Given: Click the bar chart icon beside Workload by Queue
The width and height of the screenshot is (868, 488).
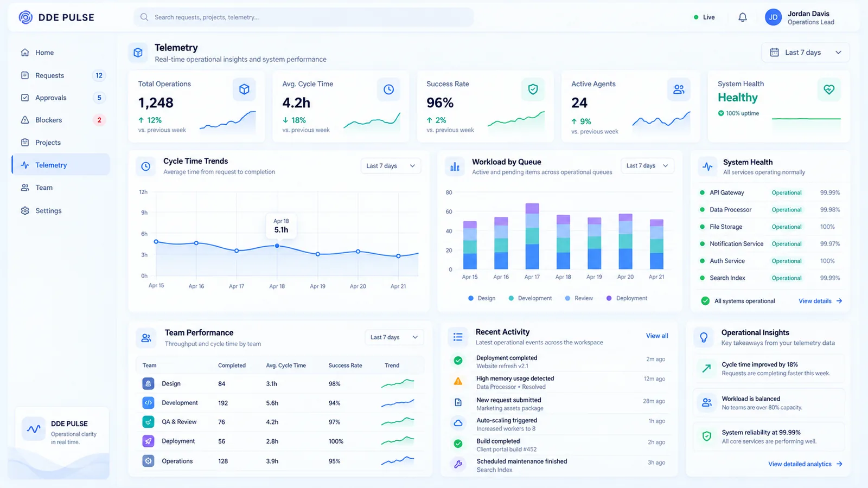Looking at the screenshot, I should point(455,166).
